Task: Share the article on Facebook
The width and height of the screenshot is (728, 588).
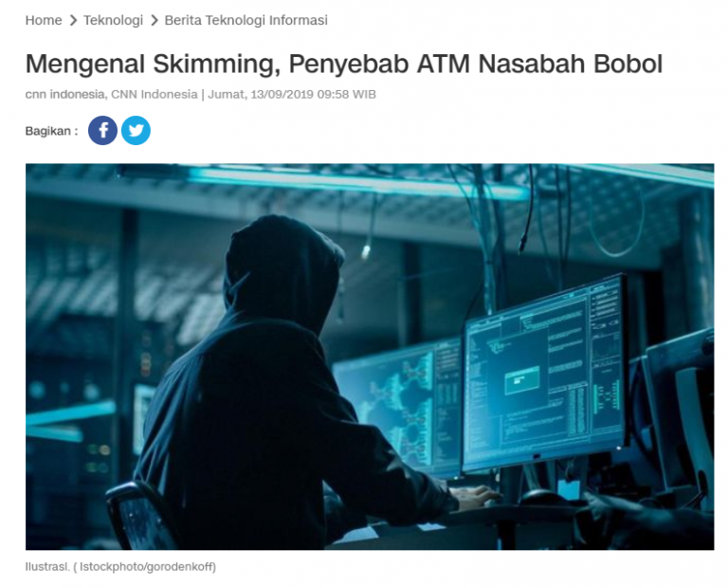Action: point(102,131)
